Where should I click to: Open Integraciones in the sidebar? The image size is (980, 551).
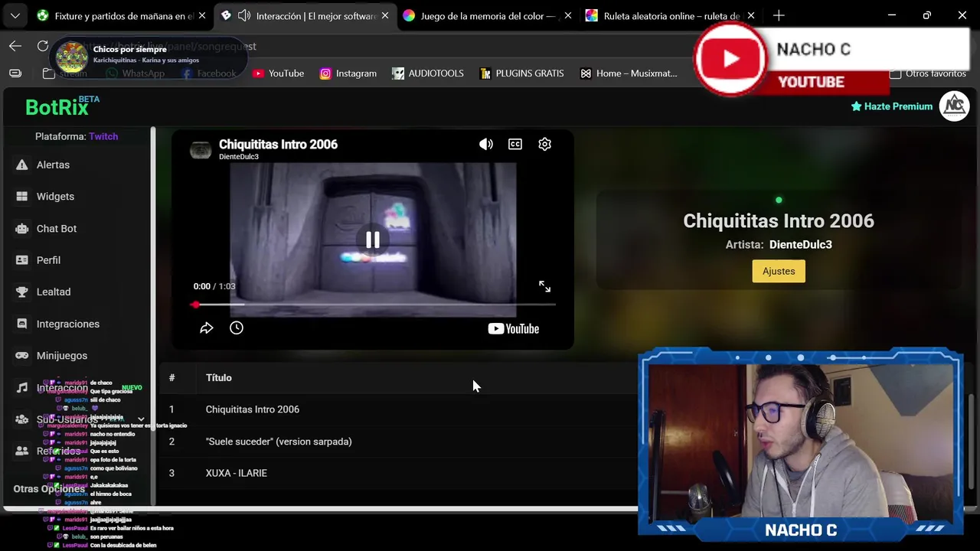(68, 324)
